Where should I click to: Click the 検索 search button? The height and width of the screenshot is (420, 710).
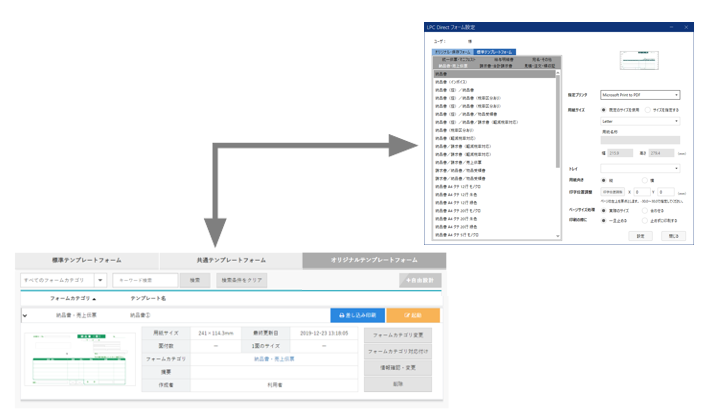(195, 280)
